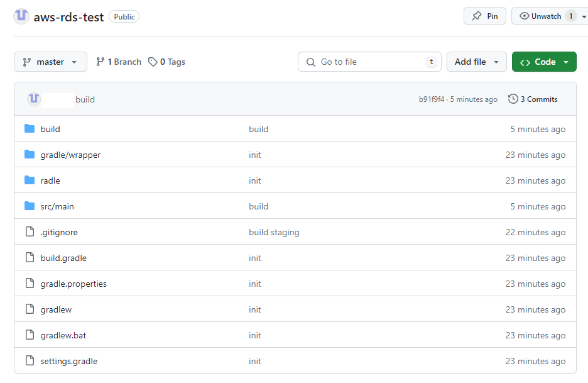View the 0 Tags link
588x383 pixels.
pyautogui.click(x=167, y=62)
